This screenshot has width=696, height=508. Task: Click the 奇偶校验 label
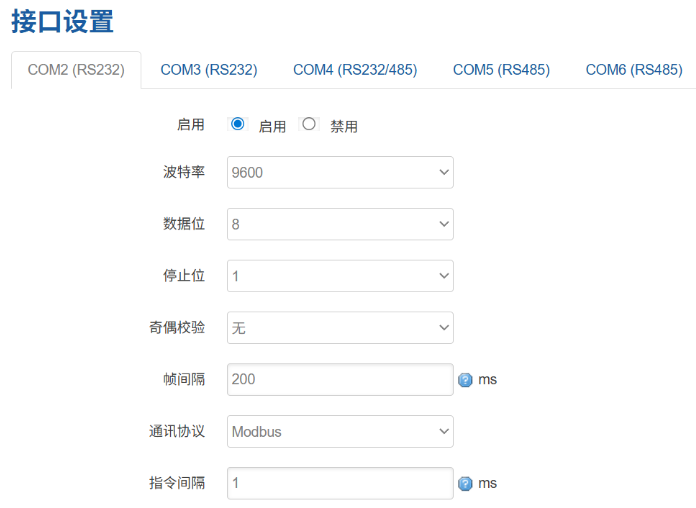click(177, 328)
